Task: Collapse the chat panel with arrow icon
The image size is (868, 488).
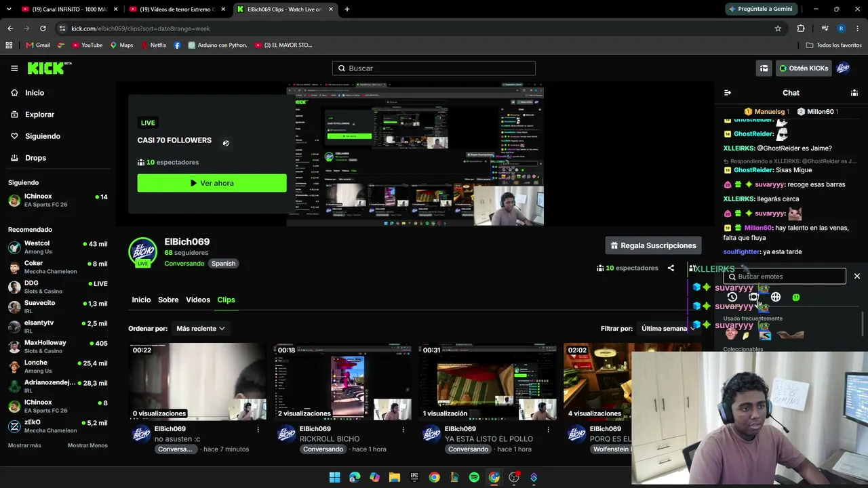Action: click(728, 93)
